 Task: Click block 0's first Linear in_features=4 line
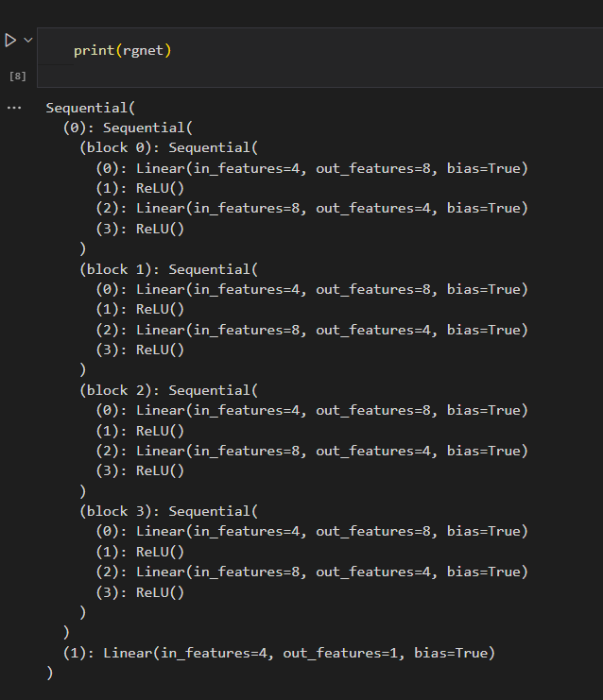[x=312, y=168]
